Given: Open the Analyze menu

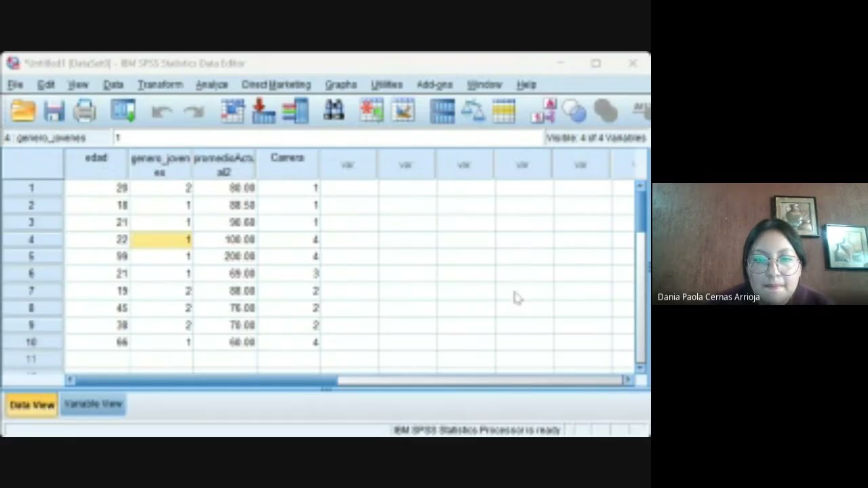Looking at the screenshot, I should pos(212,85).
